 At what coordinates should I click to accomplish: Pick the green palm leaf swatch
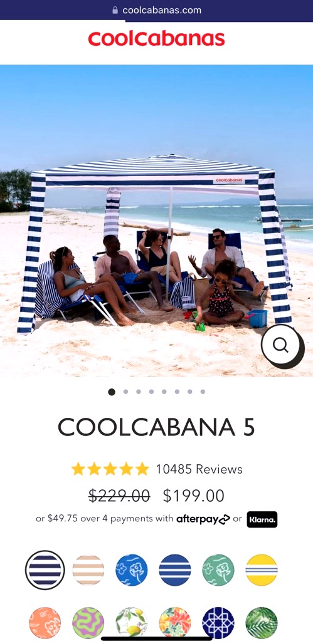pos(262,623)
